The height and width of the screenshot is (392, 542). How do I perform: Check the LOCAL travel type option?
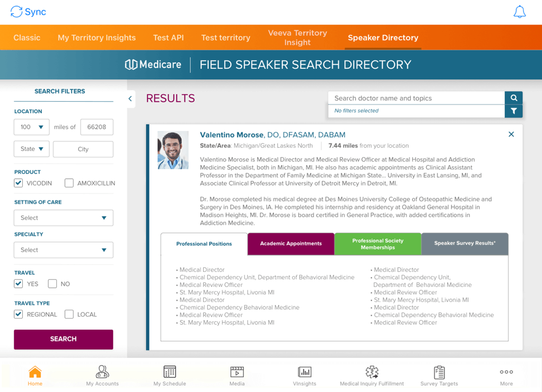click(69, 314)
